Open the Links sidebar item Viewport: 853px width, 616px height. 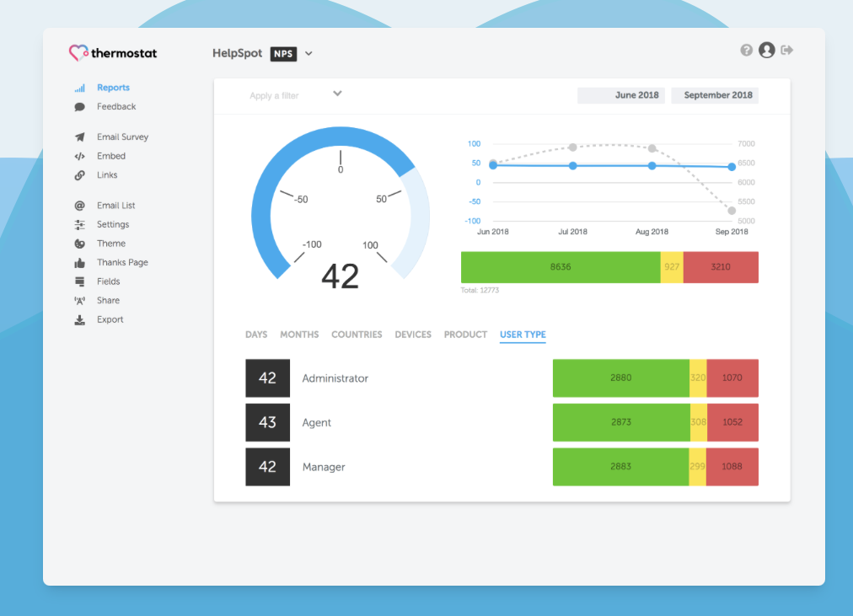(107, 175)
